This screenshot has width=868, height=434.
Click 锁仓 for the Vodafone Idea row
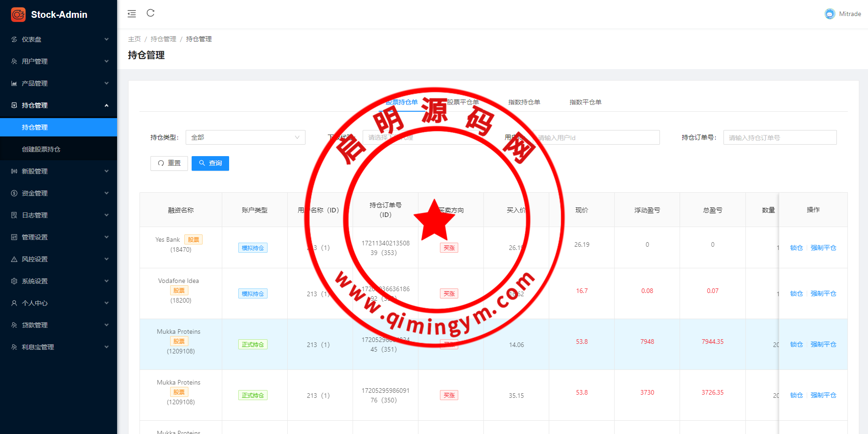796,293
